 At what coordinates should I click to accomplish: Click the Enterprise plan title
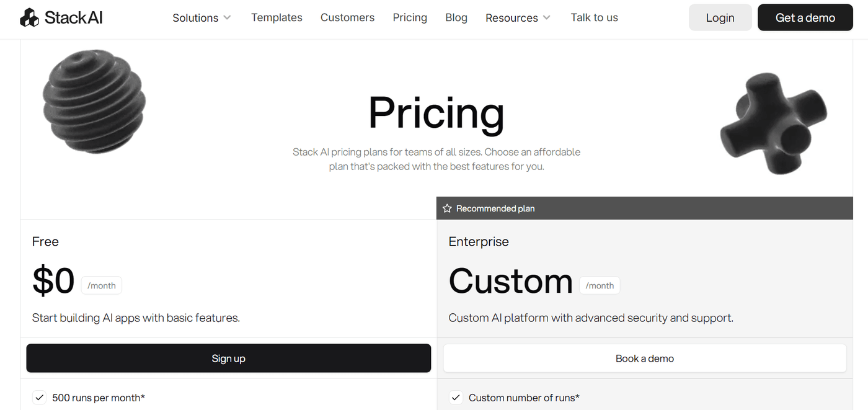click(479, 242)
